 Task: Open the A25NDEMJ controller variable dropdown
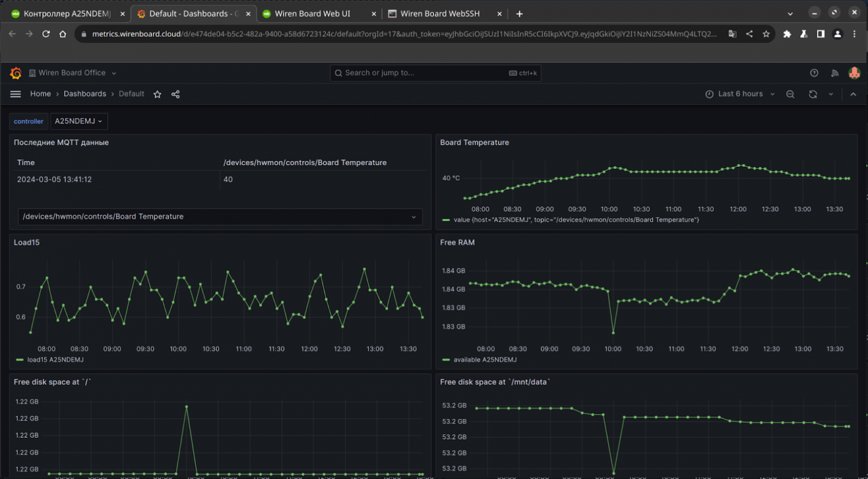78,121
